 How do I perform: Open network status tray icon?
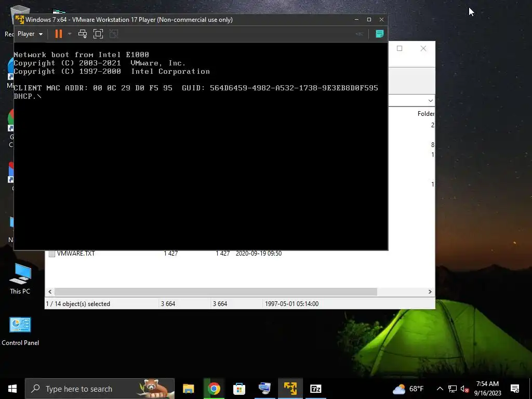453,389
